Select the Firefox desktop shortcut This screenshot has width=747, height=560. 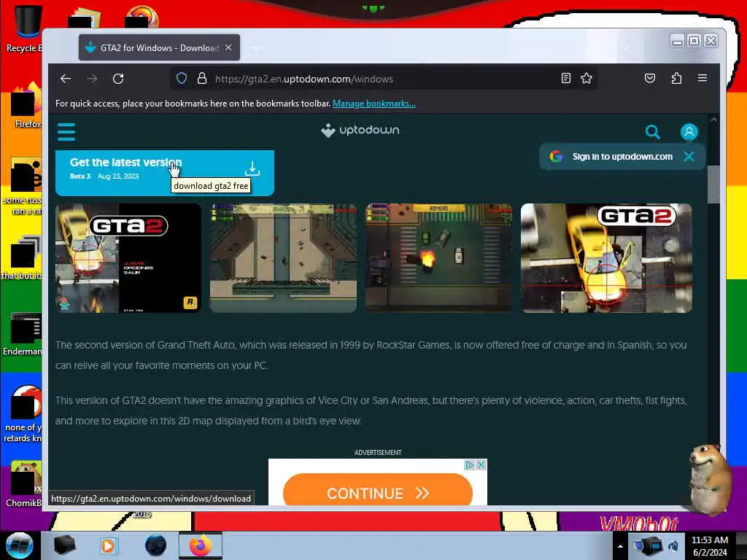[26, 106]
